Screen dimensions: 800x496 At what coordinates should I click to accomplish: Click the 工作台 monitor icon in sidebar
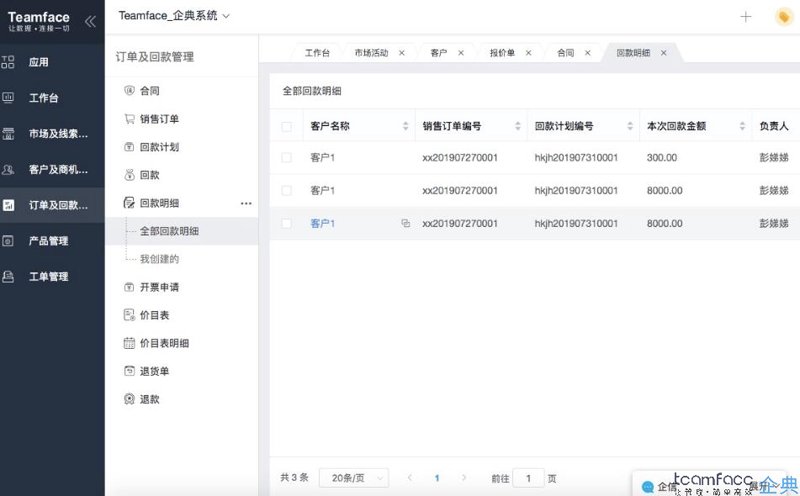click(8, 97)
